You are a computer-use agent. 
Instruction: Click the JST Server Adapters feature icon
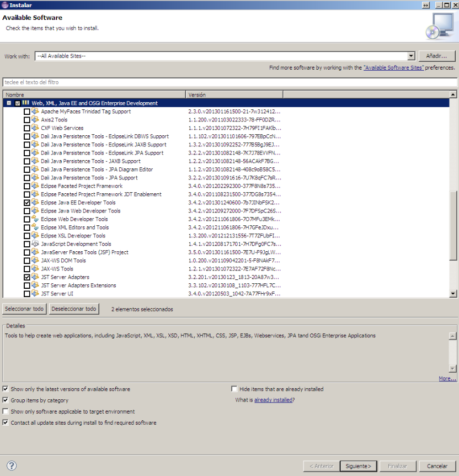35,277
